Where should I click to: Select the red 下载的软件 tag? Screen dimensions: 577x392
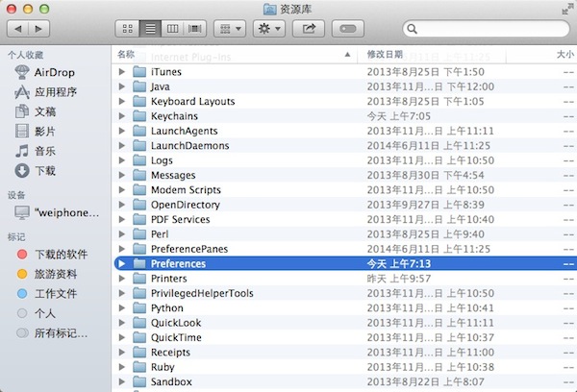52,254
